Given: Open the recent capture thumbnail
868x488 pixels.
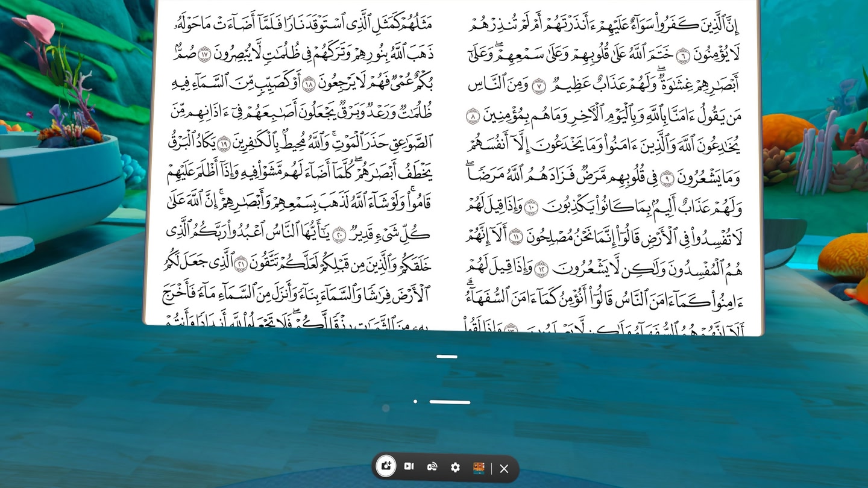Looking at the screenshot, I should click(479, 468).
